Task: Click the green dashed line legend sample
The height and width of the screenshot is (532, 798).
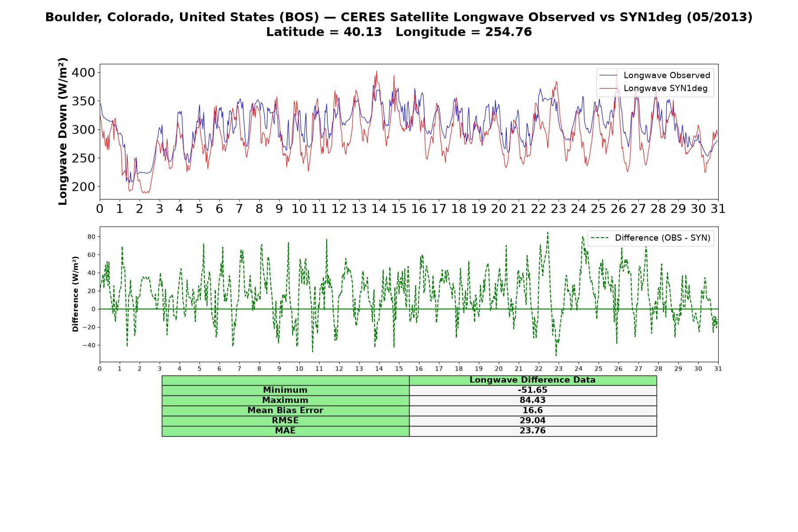Action: click(600, 239)
